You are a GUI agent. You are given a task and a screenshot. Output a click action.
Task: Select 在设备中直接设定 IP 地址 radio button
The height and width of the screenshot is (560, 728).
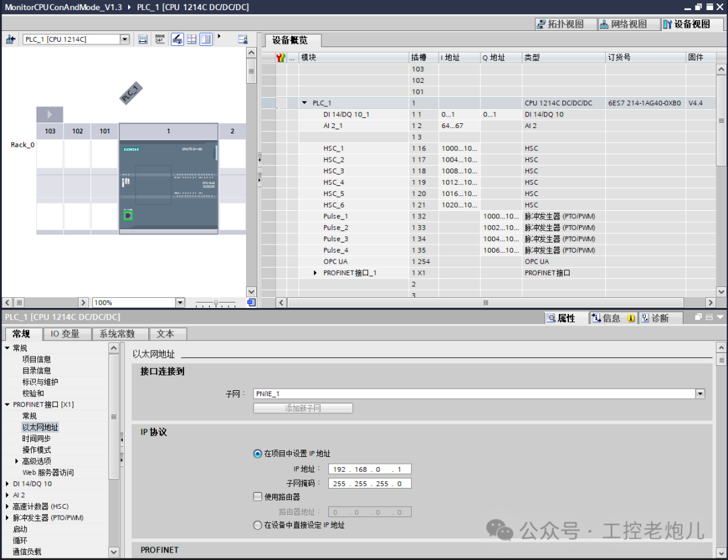click(x=257, y=525)
